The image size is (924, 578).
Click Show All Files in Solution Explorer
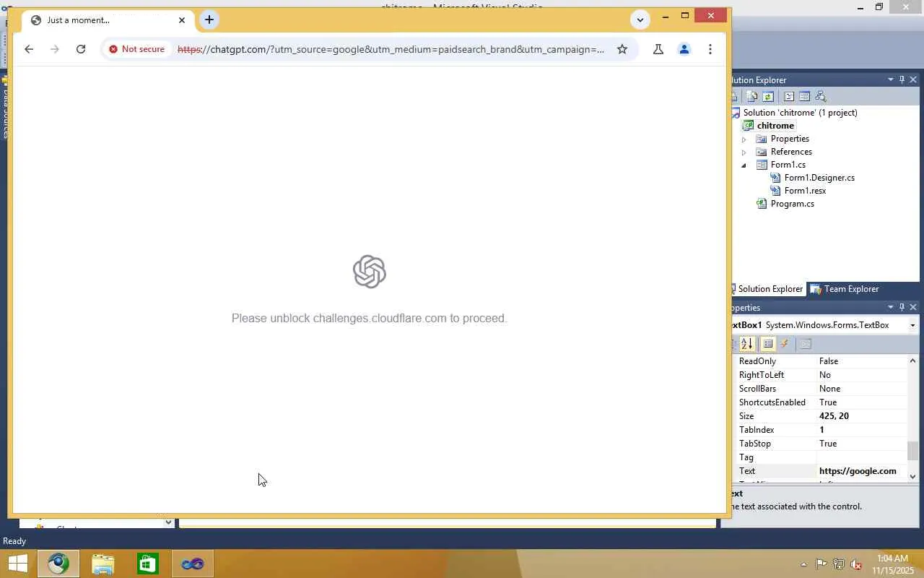753,97
